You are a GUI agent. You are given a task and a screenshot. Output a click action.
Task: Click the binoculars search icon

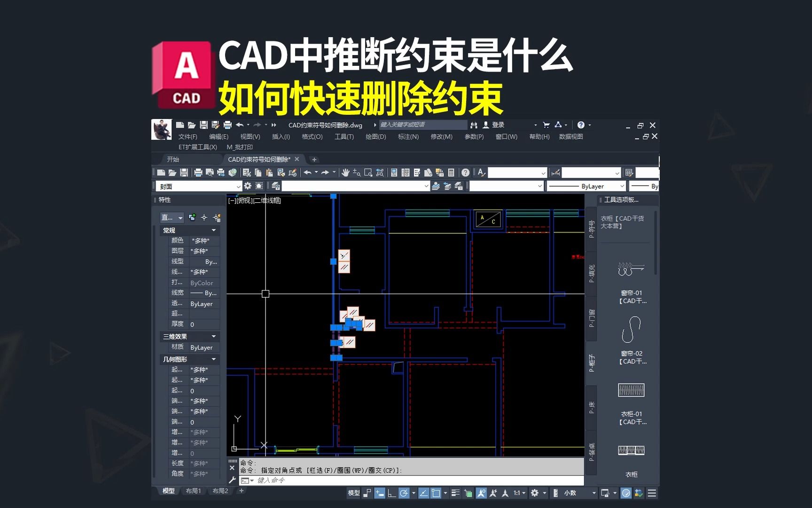[474, 125]
